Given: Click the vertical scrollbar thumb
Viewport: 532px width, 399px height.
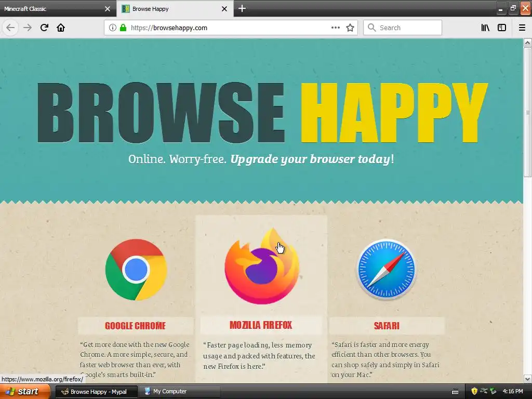Looking at the screenshot, I should (527, 112).
